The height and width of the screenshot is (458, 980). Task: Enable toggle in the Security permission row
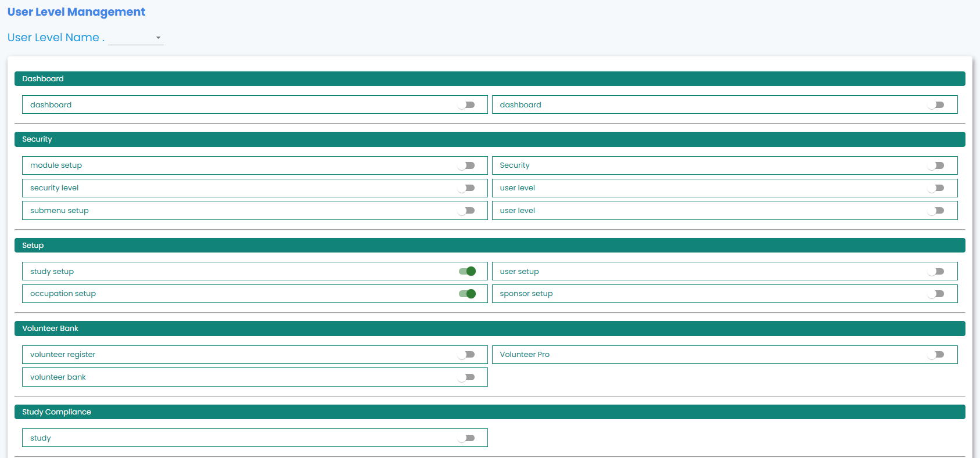tap(936, 165)
